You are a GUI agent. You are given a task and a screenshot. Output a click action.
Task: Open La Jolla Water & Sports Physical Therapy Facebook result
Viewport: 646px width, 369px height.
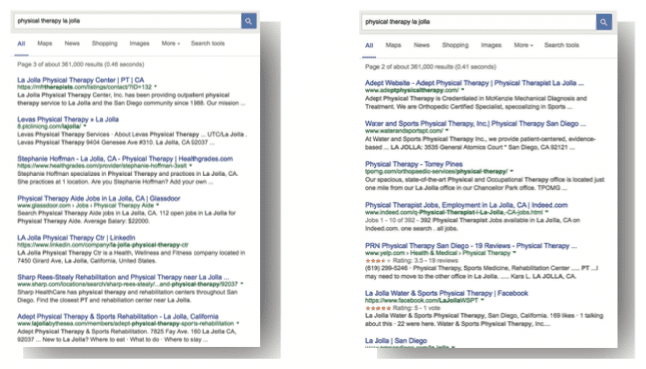tap(446, 293)
